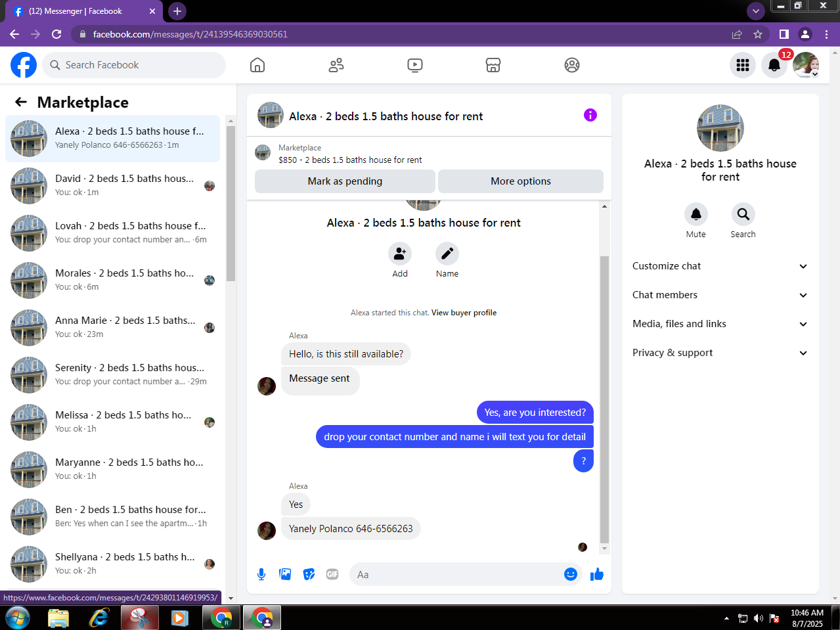840x630 pixels.
Task: Send a voice clip with microphone icon
Action: click(x=261, y=574)
